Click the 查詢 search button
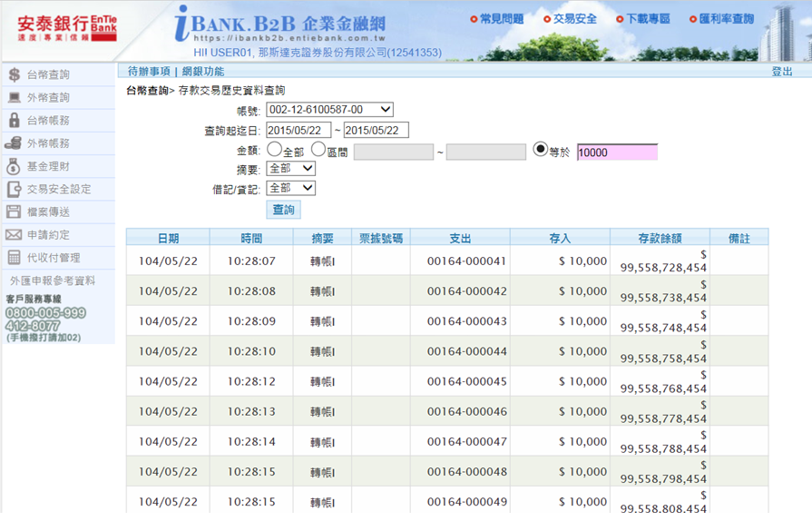This screenshot has height=521, width=812. [x=283, y=210]
